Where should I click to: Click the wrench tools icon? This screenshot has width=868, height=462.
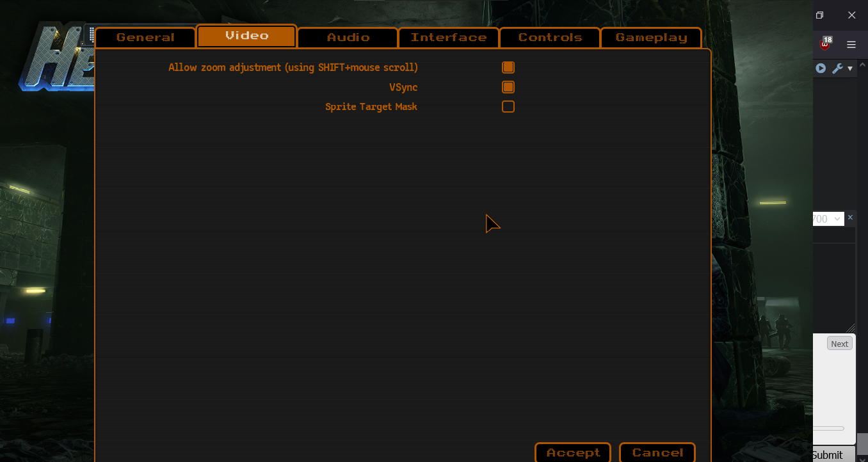pos(837,68)
